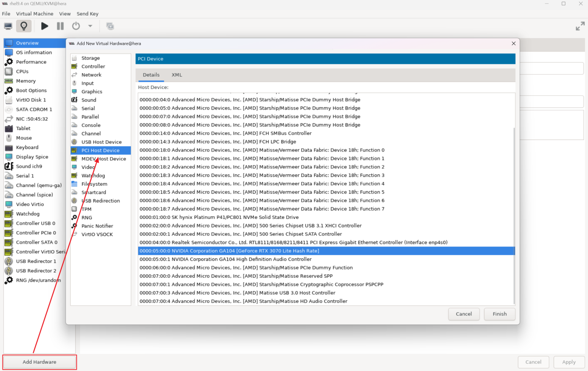
Task: Pause the virtual machine
Action: coord(60,26)
